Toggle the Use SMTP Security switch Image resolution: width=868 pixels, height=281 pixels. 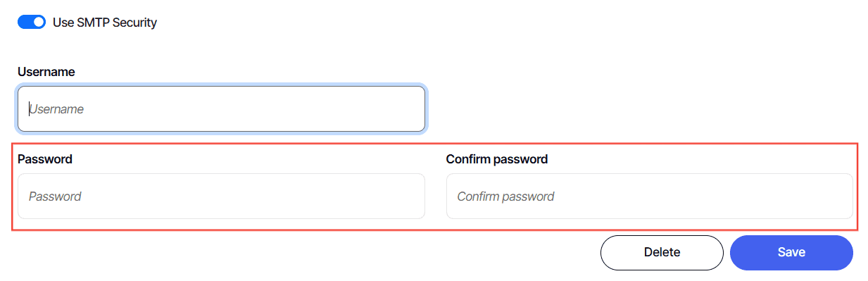(32, 22)
